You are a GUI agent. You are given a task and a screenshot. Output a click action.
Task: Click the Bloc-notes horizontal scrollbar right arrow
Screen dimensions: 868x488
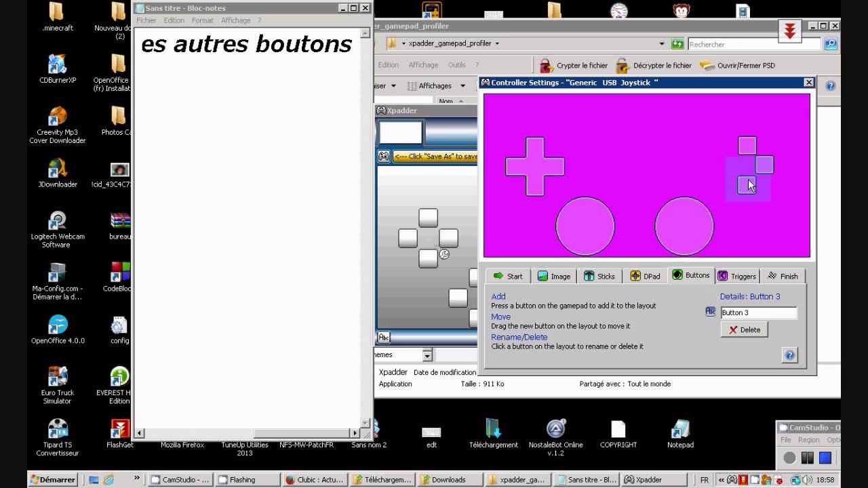(355, 432)
